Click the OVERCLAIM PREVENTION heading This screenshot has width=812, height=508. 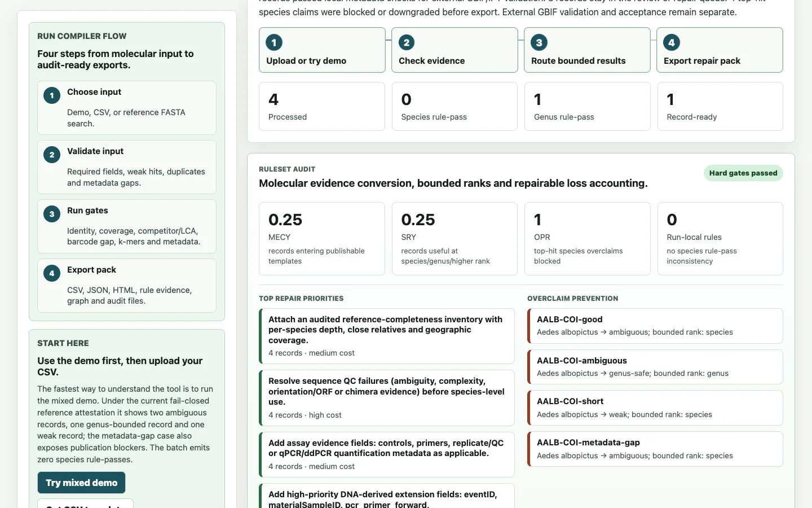click(x=573, y=299)
